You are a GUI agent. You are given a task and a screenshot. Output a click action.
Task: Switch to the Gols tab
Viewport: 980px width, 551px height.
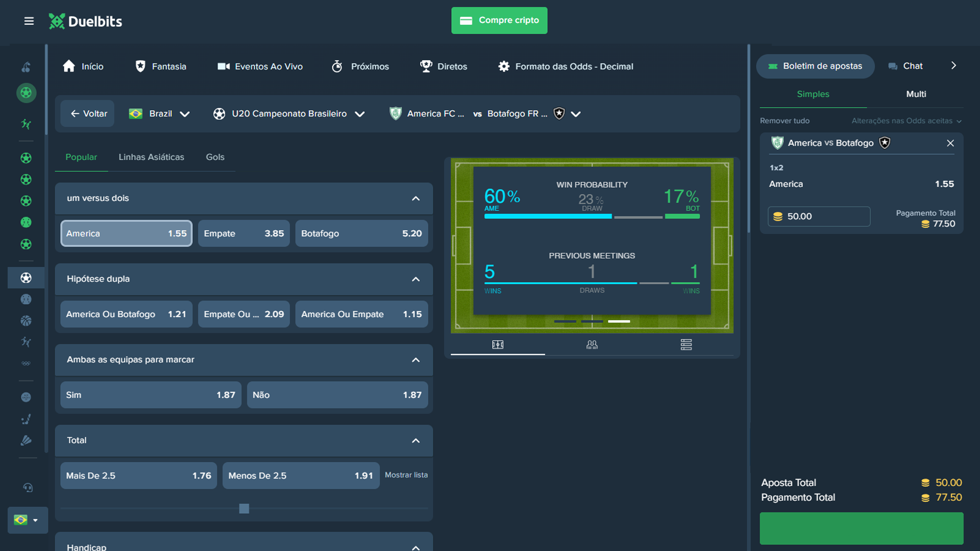pyautogui.click(x=215, y=157)
